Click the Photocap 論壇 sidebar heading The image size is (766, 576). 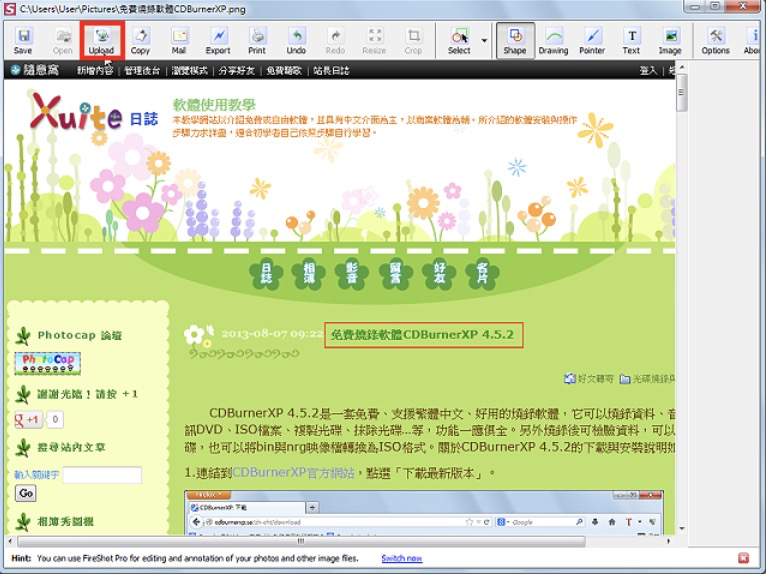pyautogui.click(x=80, y=335)
